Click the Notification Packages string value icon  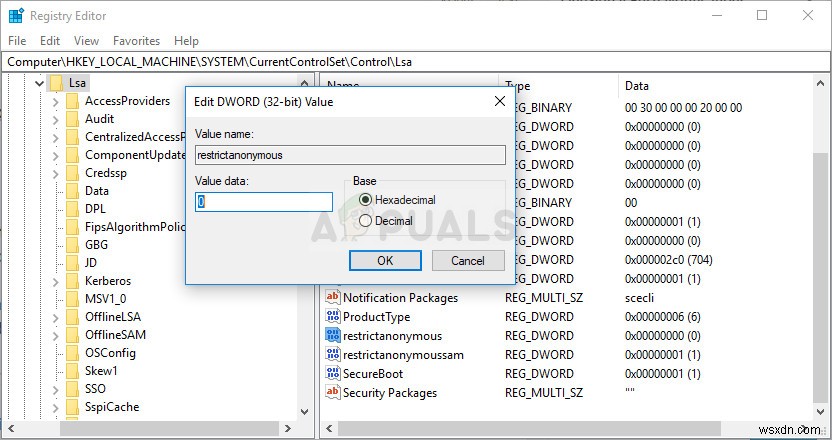click(333, 297)
